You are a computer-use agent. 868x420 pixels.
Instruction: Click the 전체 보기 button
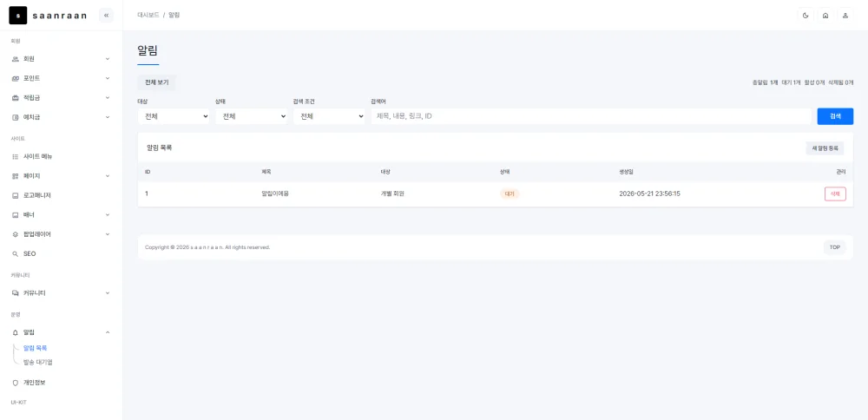click(x=156, y=82)
